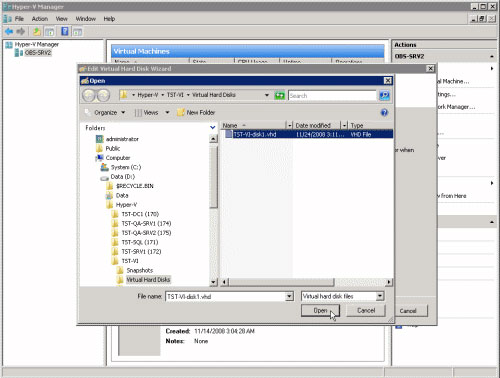Image resolution: width=500 pixels, height=378 pixels.
Task: Click the folder tree scrollbar down arrow
Action: pos(213,282)
